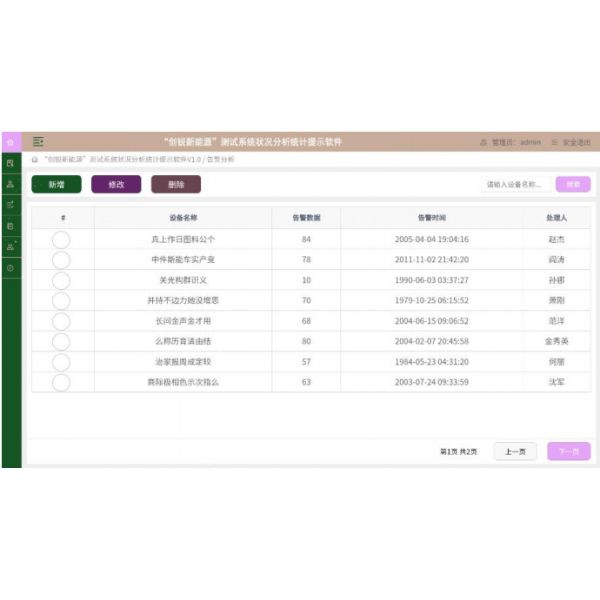Click the home icon atop the sidebar

10,142
